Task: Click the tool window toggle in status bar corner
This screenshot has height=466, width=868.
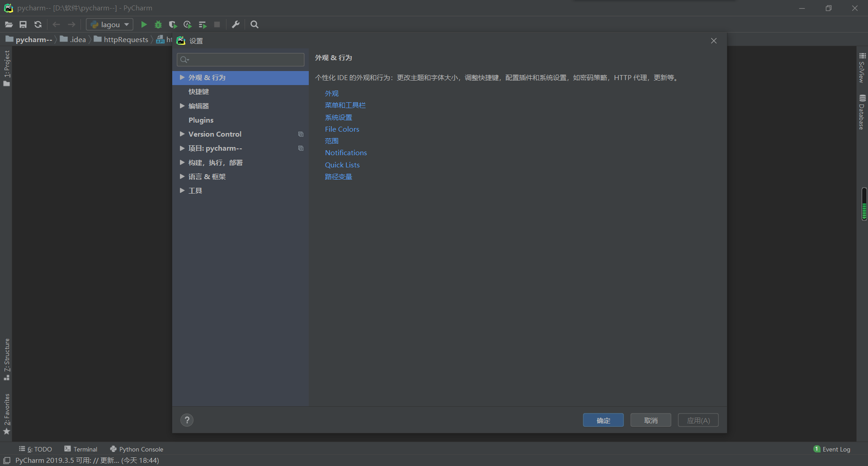Action: [7, 460]
